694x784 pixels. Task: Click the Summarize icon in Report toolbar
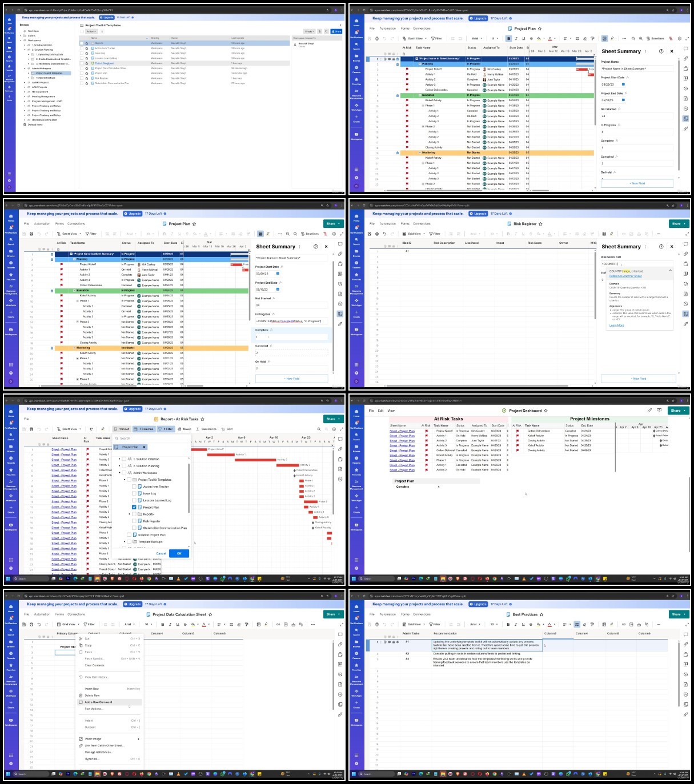(x=198, y=429)
